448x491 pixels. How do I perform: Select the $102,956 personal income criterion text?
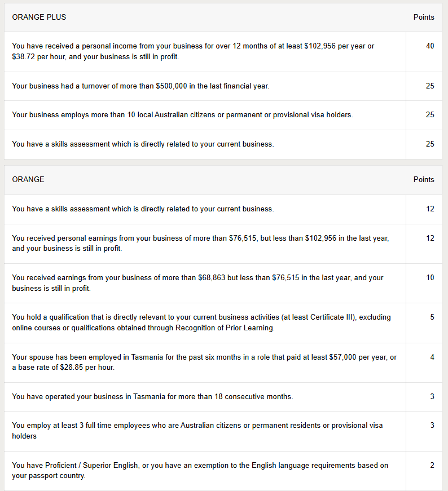coord(193,52)
